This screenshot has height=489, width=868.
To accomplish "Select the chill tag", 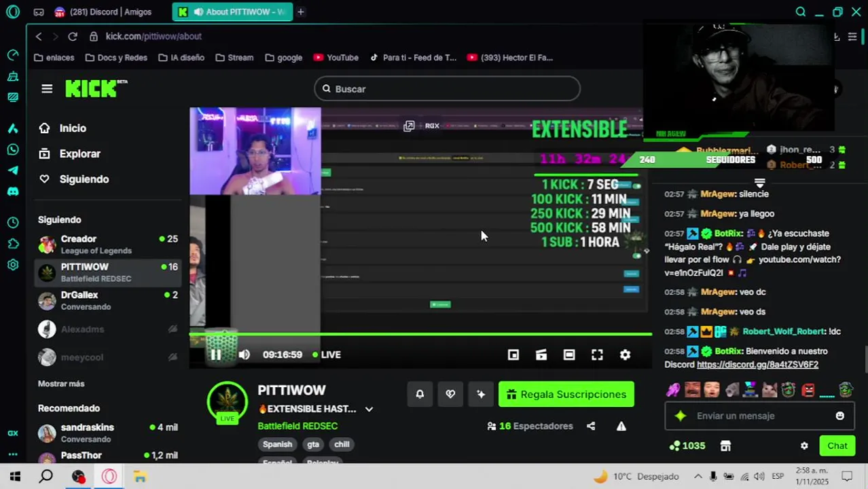I will click(x=342, y=444).
